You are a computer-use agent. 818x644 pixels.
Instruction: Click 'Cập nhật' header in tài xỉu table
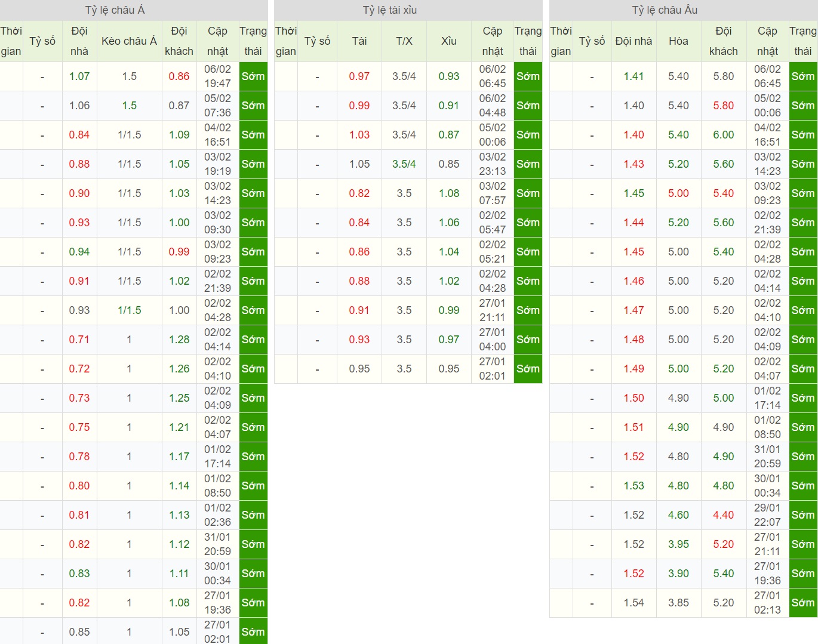pos(493,41)
